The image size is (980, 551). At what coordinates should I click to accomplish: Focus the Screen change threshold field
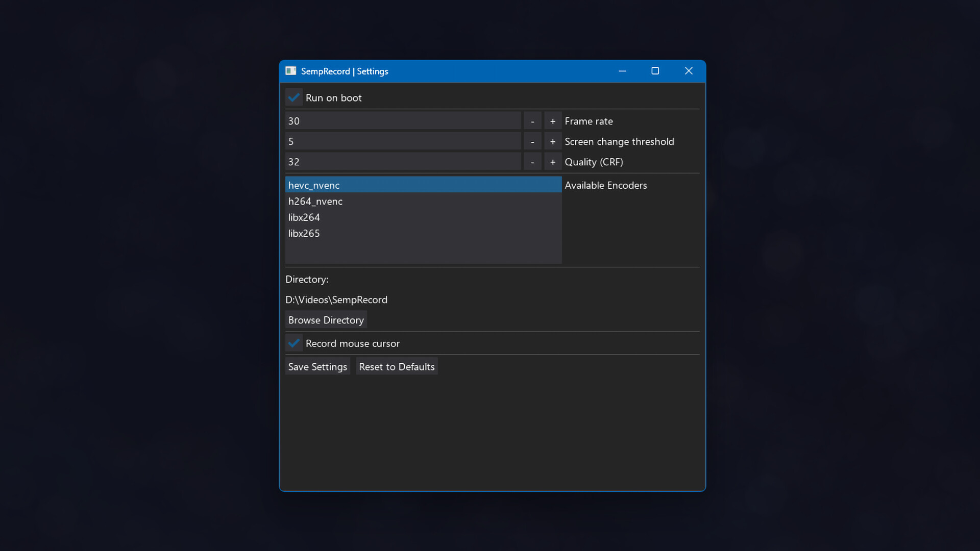click(x=402, y=141)
